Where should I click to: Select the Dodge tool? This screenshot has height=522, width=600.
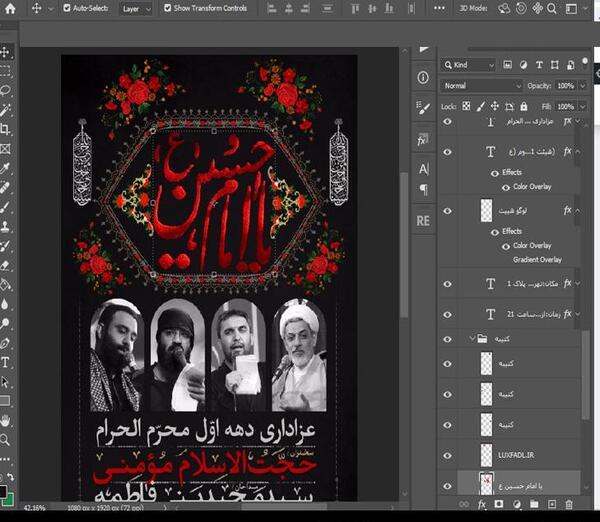5,324
